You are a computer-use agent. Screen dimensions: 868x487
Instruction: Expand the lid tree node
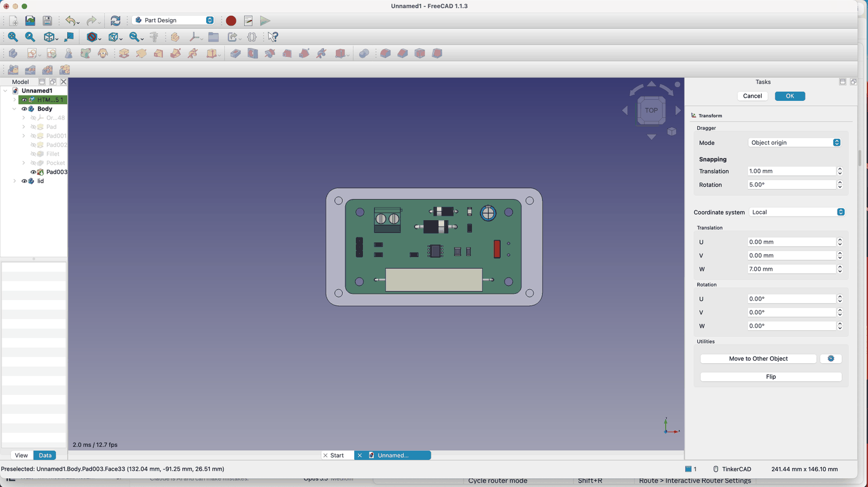(x=14, y=181)
